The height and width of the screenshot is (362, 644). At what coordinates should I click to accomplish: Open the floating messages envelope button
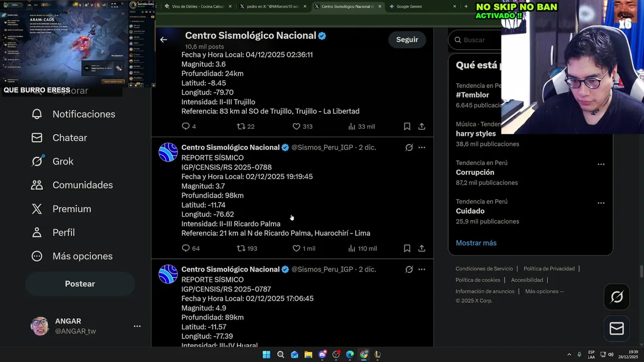pos(617,328)
